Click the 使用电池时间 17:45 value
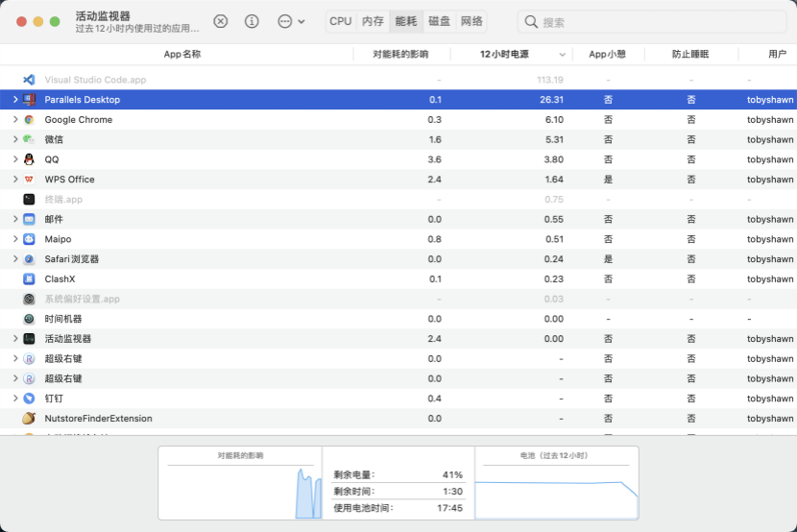Viewport: 797px width, 532px height. click(x=449, y=508)
